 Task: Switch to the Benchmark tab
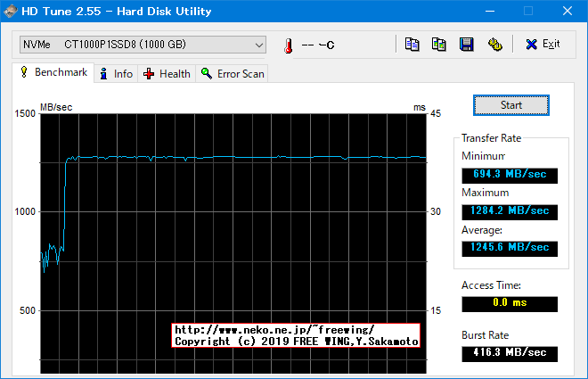pyautogui.click(x=53, y=72)
